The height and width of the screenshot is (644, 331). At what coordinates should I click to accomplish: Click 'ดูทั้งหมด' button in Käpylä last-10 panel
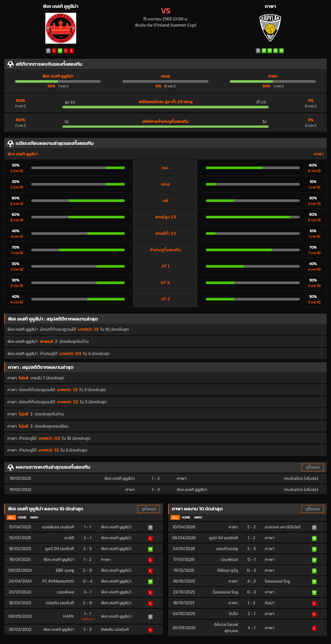click(312, 509)
